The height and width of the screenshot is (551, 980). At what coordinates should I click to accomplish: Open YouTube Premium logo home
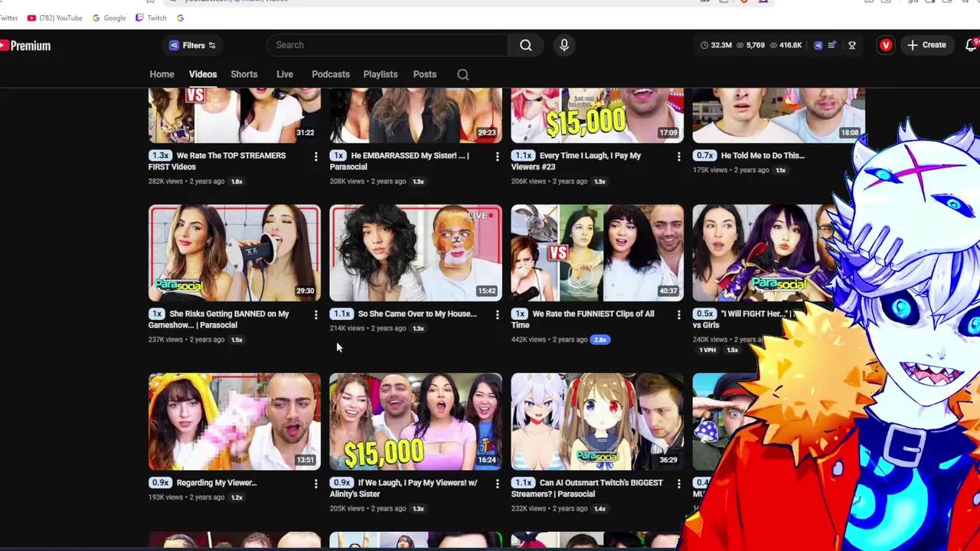[x=25, y=46]
